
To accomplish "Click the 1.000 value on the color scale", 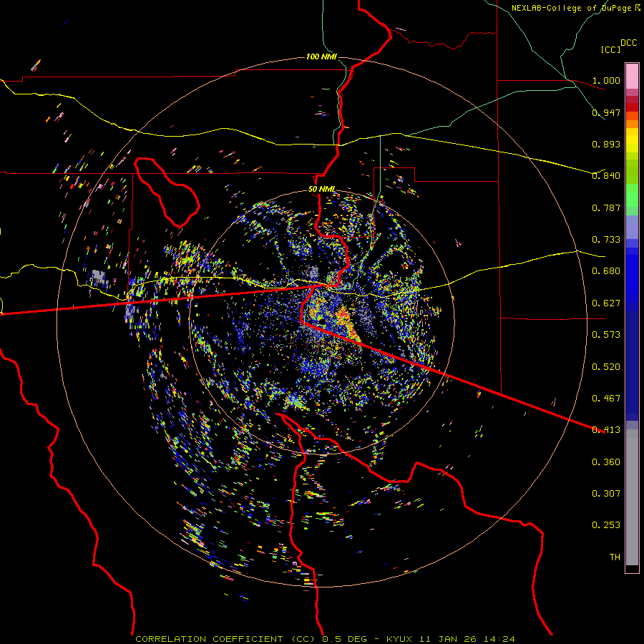I will coord(606,80).
